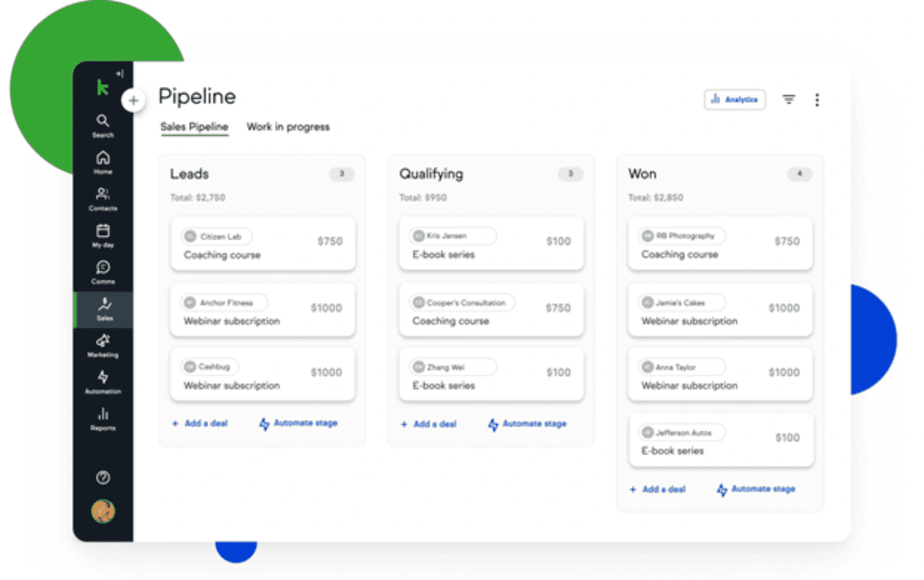
Task: Open the Comms panel
Action: [103, 270]
